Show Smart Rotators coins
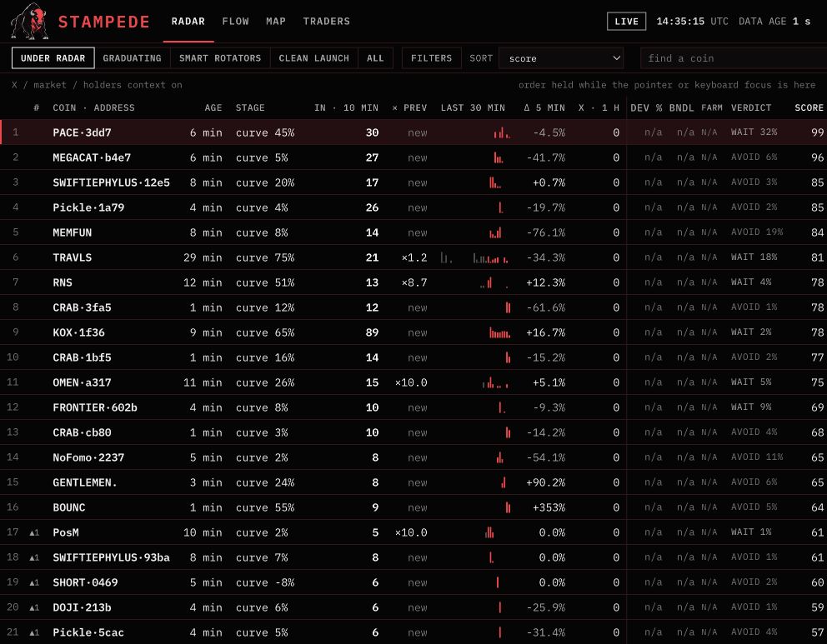 click(220, 58)
